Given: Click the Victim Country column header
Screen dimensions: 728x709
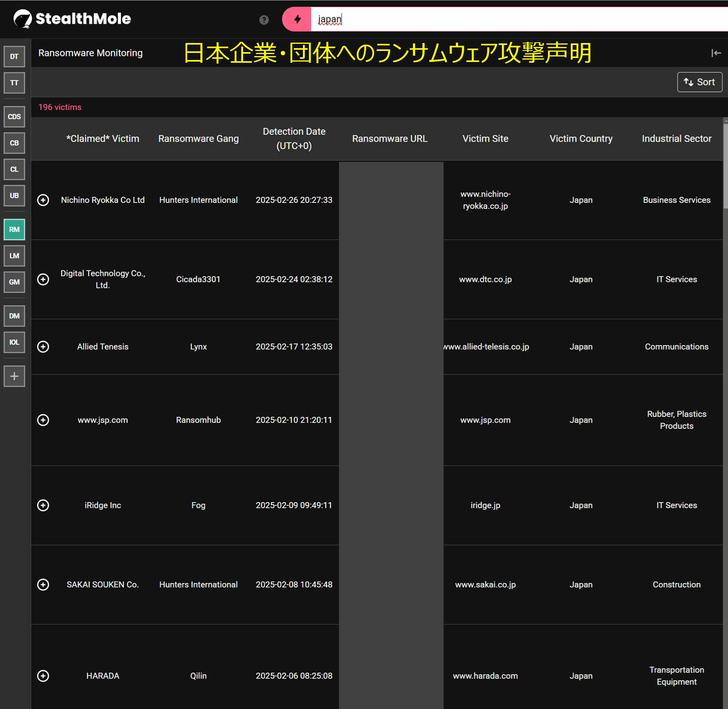Looking at the screenshot, I should (x=581, y=139).
